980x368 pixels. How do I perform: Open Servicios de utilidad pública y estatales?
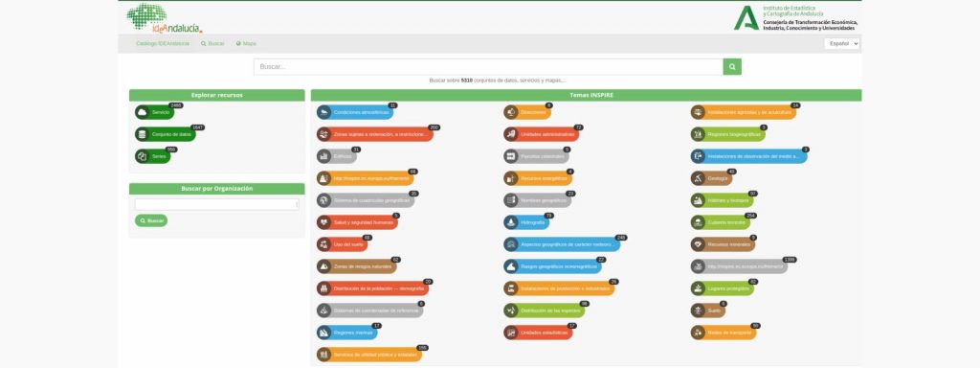(x=368, y=355)
